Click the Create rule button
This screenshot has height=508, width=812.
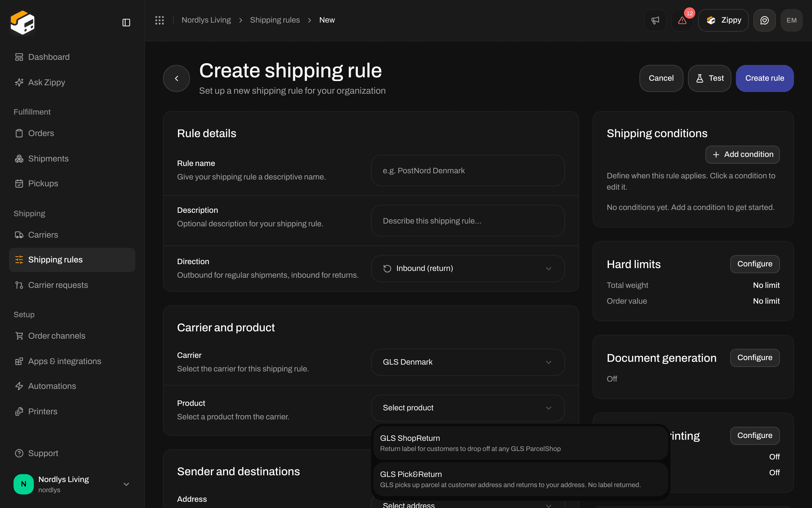pyautogui.click(x=765, y=78)
